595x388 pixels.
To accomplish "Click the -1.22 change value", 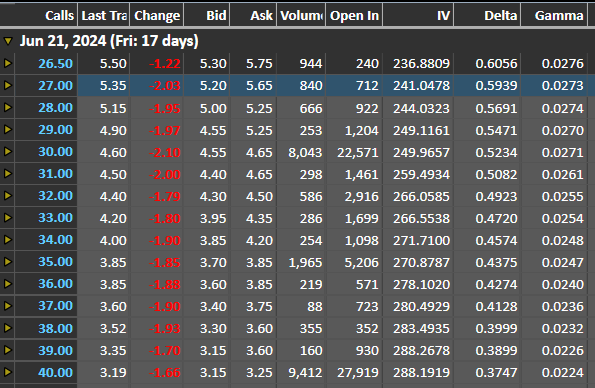I will pyautogui.click(x=165, y=64).
